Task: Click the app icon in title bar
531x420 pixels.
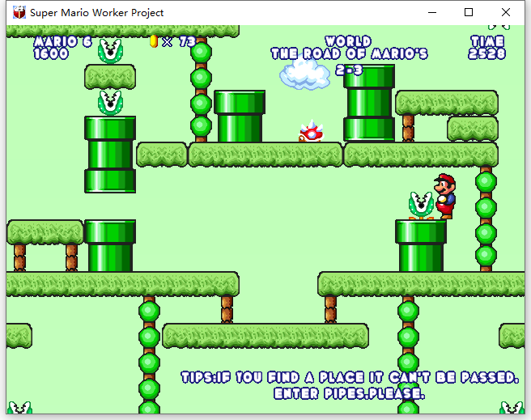Action: coord(19,12)
